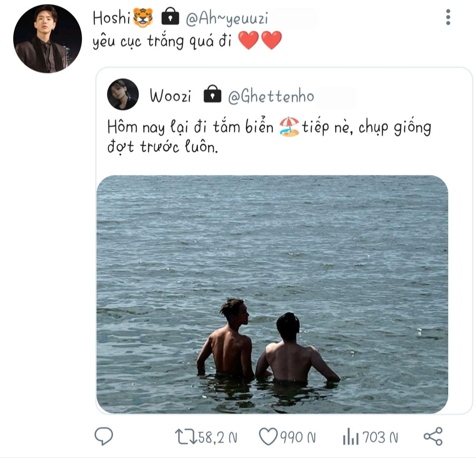This screenshot has height=458, width=476.
Task: Open the three-dot more options menu
Action: tap(448, 17)
